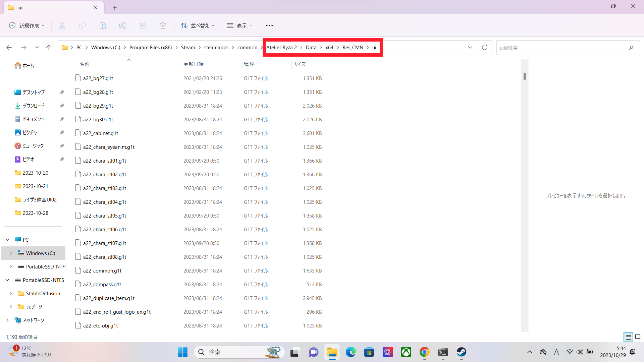
Task: Open the 並べ替え sort dropdown
Action: (198, 25)
